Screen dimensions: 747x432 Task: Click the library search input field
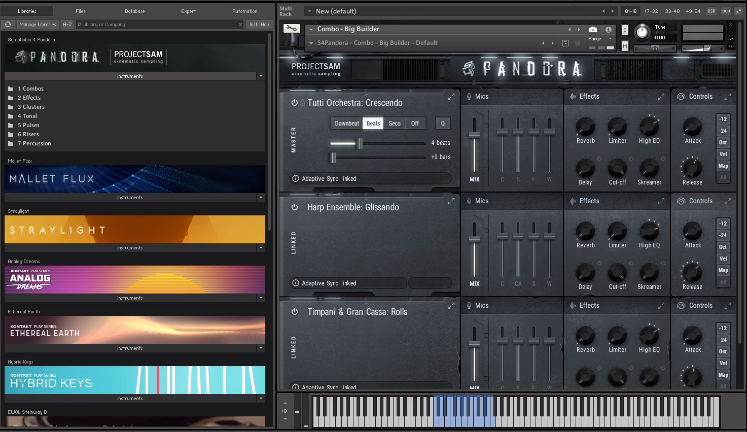tap(160, 24)
